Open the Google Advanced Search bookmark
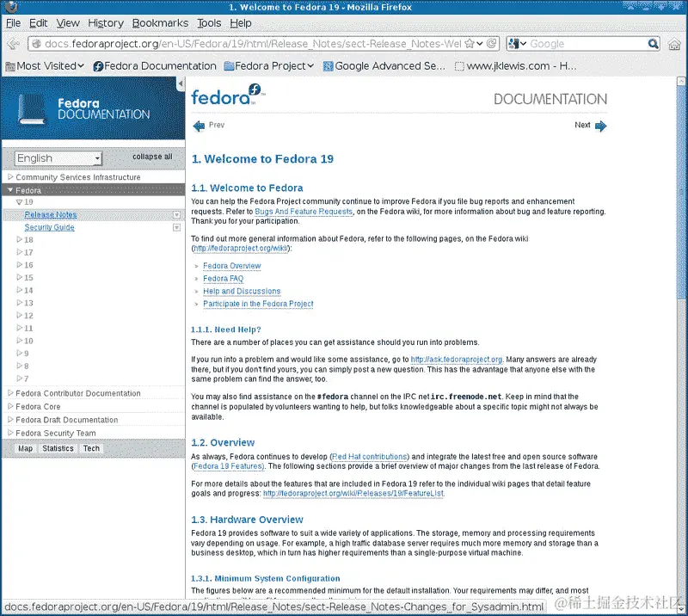 click(x=384, y=66)
